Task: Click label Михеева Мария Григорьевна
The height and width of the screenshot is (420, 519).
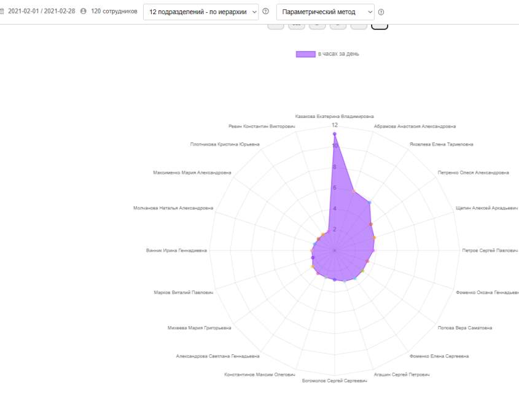Action: pyautogui.click(x=199, y=328)
